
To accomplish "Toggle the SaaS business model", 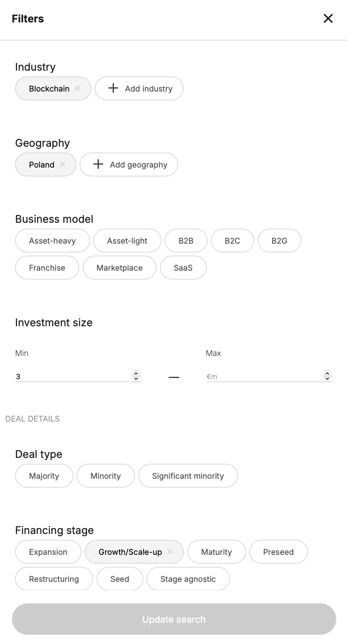I will pos(183,268).
